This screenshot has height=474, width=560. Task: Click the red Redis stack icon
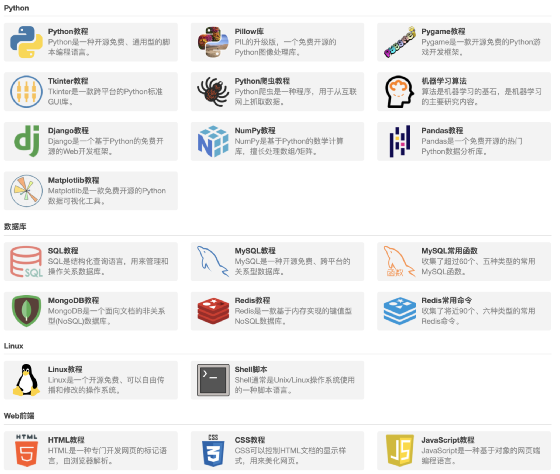[213, 311]
